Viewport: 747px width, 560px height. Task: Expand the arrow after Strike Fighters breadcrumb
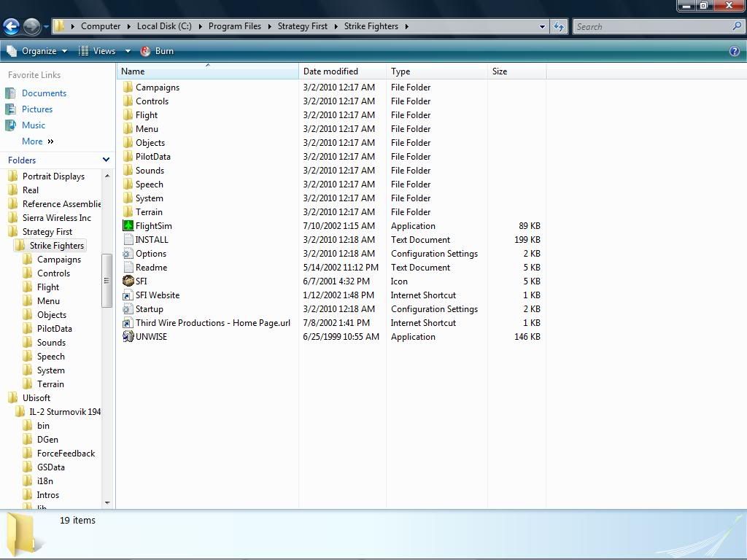pyautogui.click(x=406, y=27)
